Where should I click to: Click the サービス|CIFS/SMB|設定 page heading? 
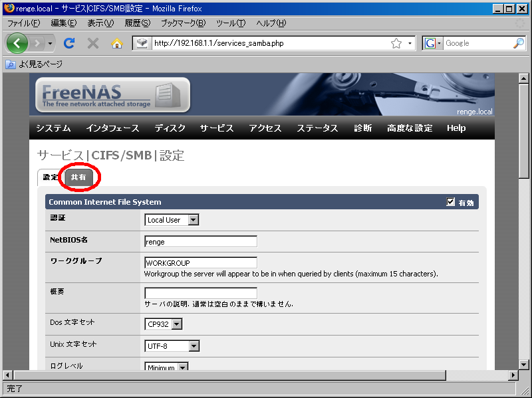point(110,155)
